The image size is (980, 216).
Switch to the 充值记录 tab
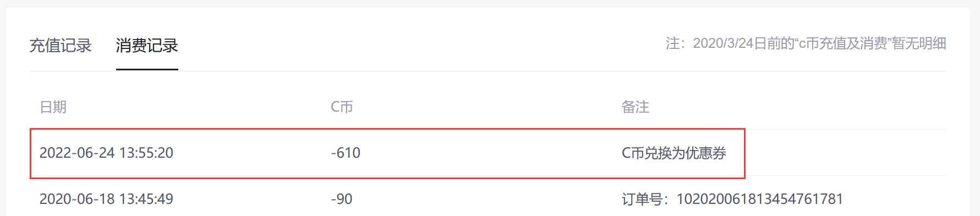(61, 46)
